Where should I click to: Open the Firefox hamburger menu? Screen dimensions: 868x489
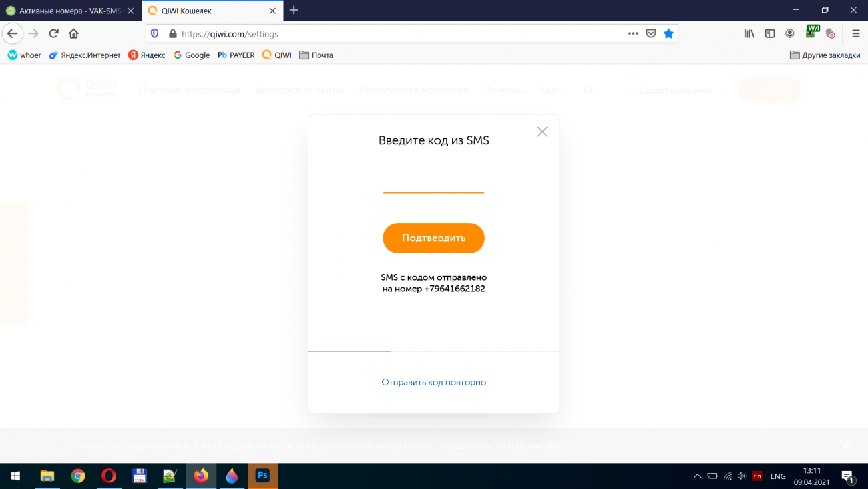855,33
